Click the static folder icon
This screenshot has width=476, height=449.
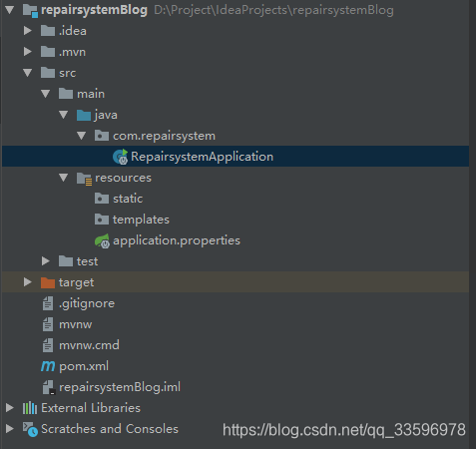click(x=102, y=199)
